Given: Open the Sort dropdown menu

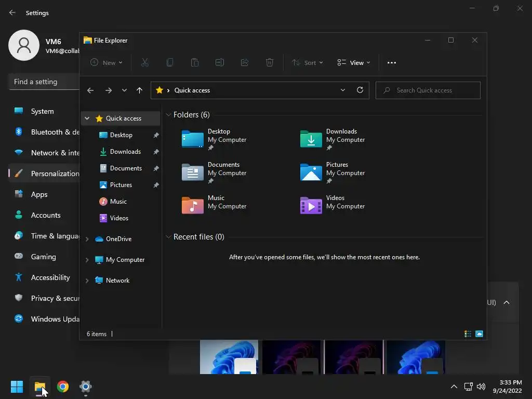Looking at the screenshot, I should [308, 62].
